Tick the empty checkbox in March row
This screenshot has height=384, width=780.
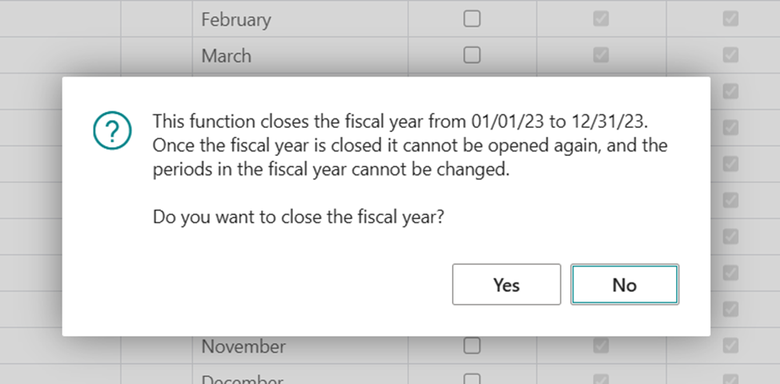pos(472,55)
